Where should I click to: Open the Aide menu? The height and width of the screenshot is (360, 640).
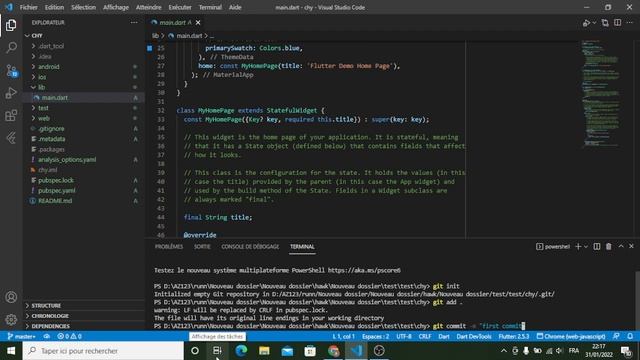235,7
